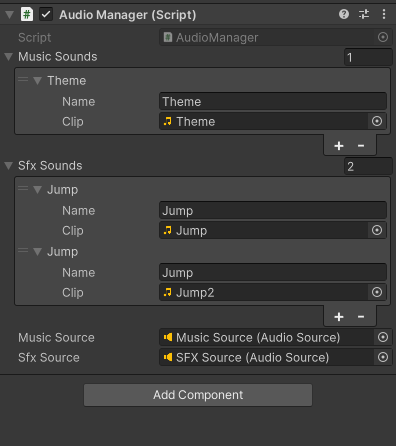Click the speaker icon in Music Source field
Image resolution: width=396 pixels, height=446 pixels.
pyautogui.click(x=168, y=337)
